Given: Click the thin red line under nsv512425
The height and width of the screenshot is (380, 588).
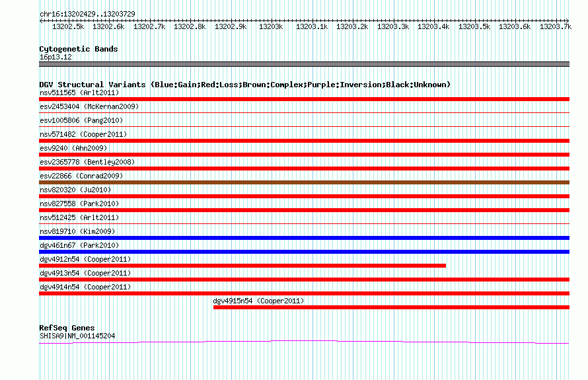Looking at the screenshot, I should (304, 223).
